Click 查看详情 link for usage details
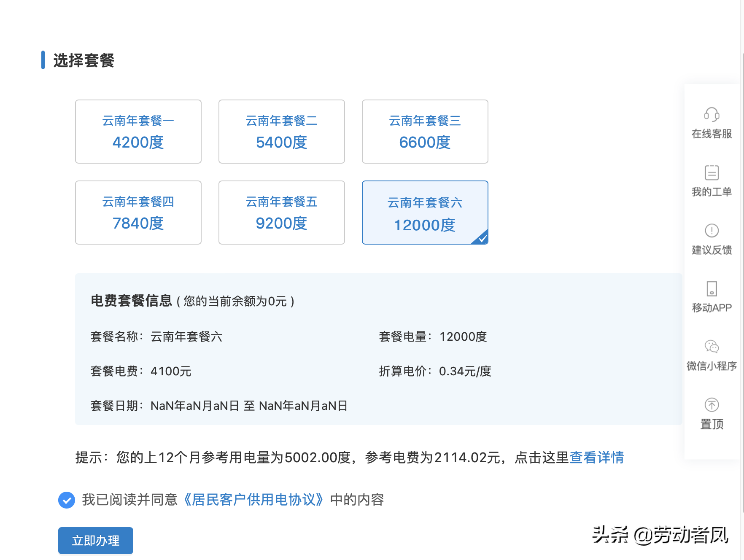The image size is (744, 560). click(597, 457)
